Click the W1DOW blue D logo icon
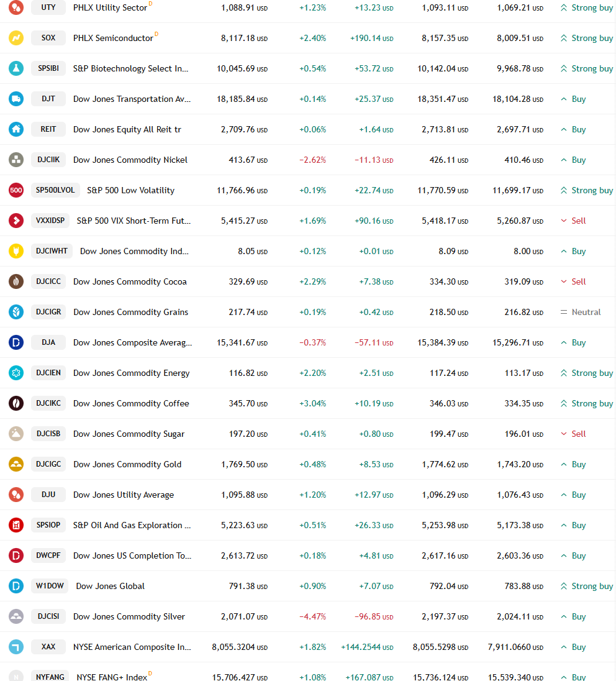Viewport: 616px width, 681px height. coord(16,586)
